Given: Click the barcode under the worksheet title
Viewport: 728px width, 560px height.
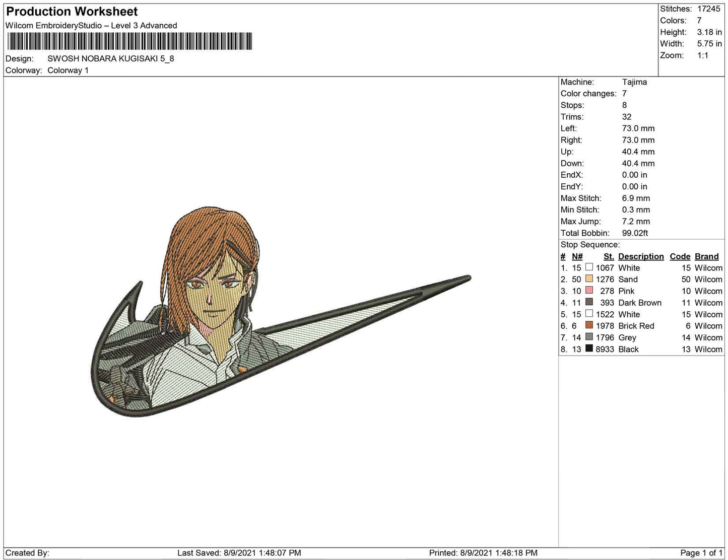Looking at the screenshot, I should coord(129,41).
